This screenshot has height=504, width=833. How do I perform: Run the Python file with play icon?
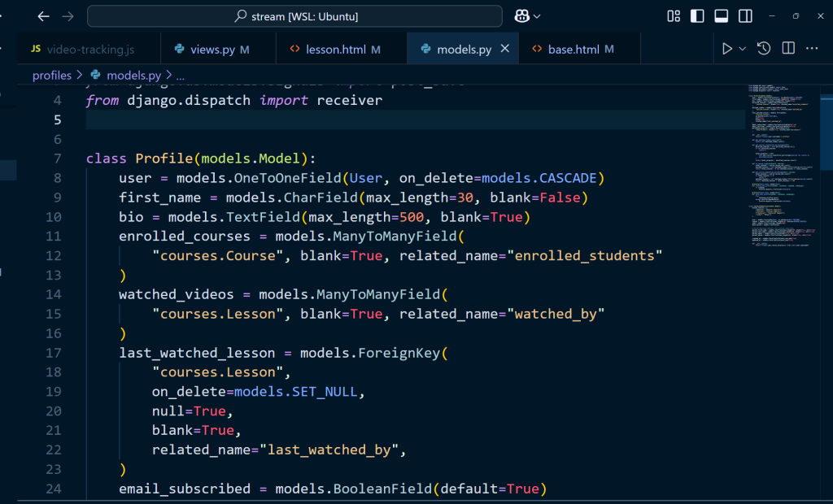point(726,49)
